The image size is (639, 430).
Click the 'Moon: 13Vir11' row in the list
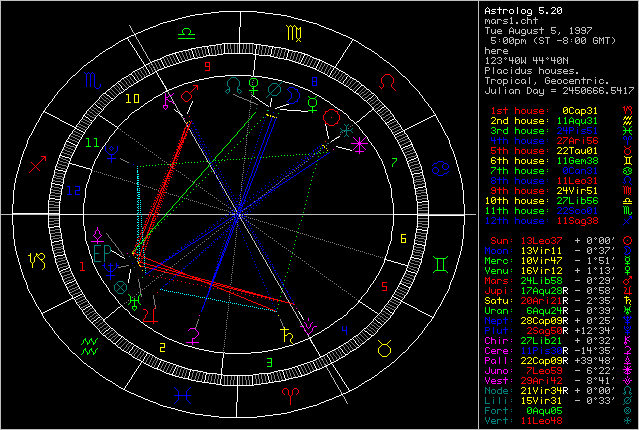559,251
